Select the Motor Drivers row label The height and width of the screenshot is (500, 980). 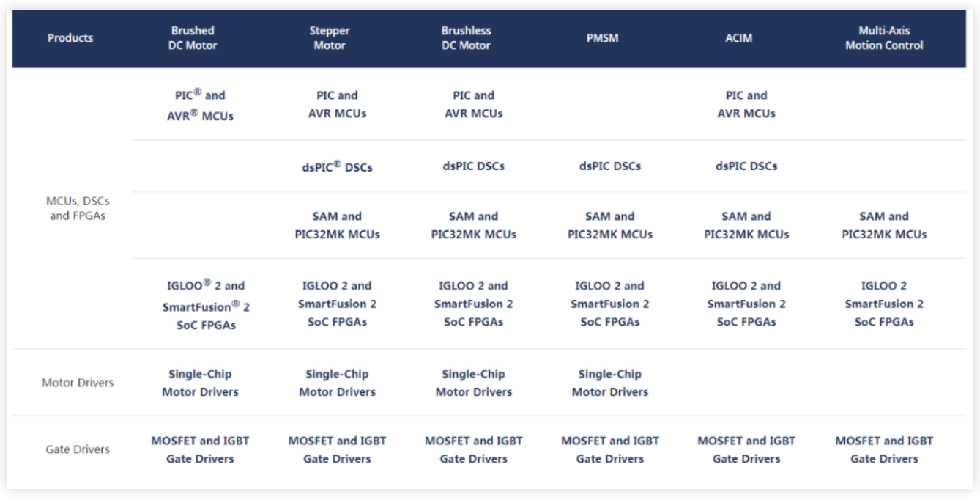click(78, 383)
